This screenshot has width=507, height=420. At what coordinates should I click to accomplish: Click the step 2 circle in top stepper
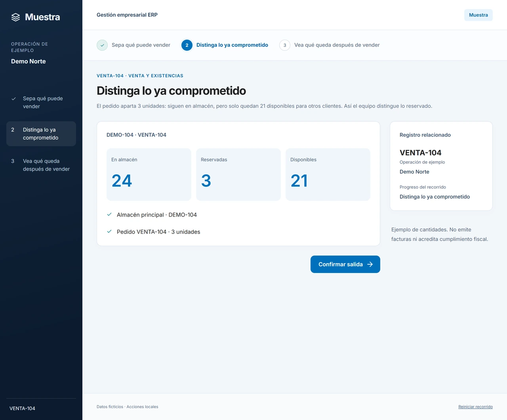tap(187, 45)
